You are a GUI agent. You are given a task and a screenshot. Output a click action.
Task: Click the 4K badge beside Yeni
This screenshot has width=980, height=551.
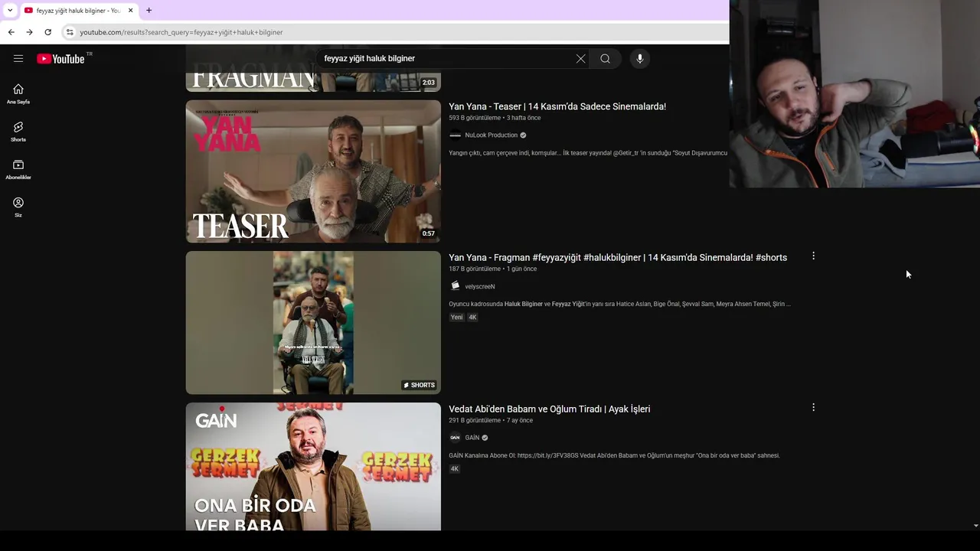tap(472, 317)
